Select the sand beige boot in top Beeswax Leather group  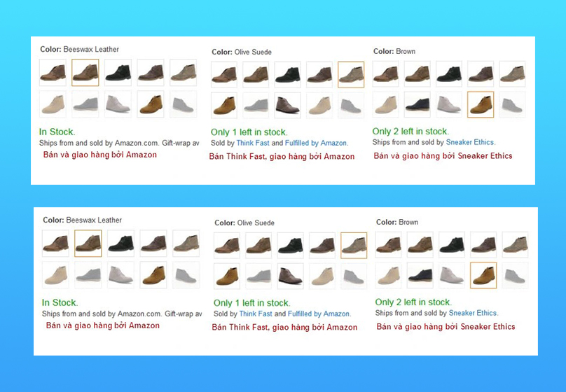53,104
